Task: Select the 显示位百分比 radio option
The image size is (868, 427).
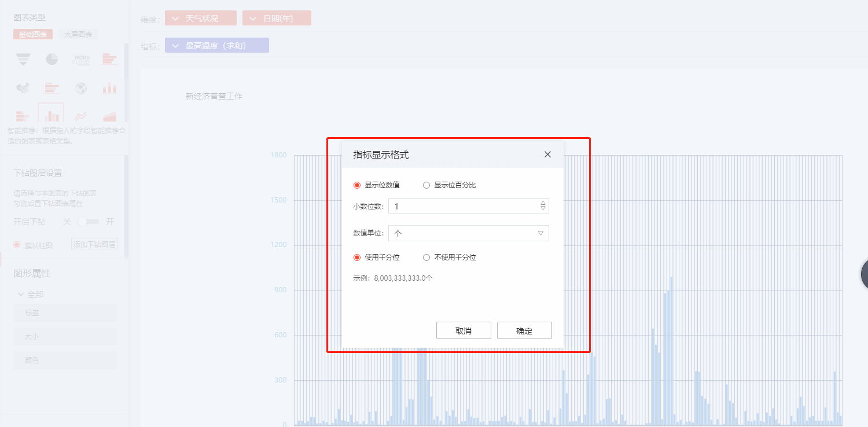Action: (426, 185)
